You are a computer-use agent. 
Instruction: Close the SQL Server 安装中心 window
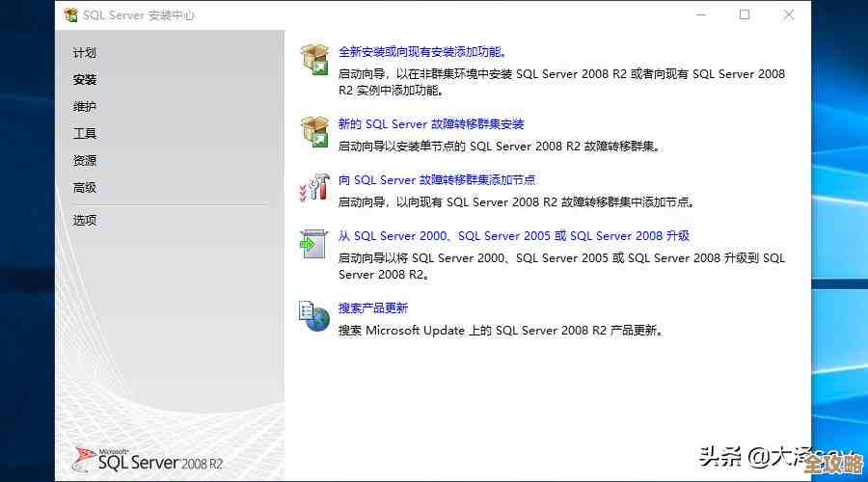(x=789, y=14)
